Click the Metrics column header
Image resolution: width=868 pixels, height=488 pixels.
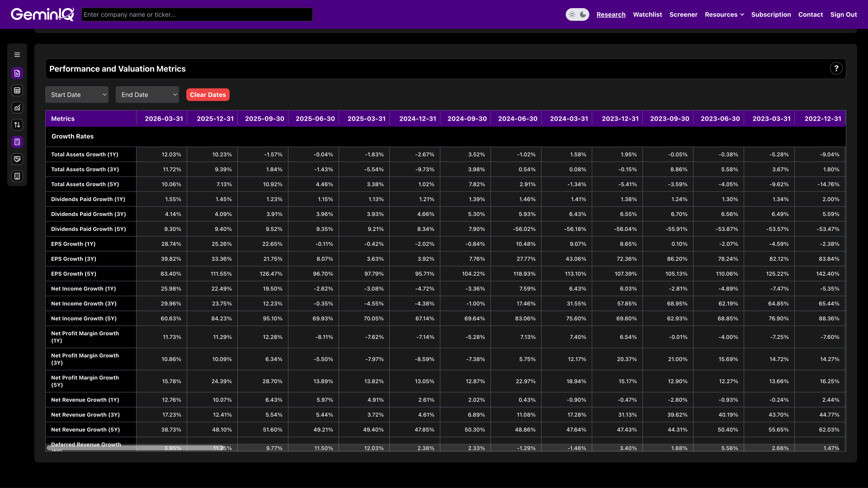[x=91, y=118]
